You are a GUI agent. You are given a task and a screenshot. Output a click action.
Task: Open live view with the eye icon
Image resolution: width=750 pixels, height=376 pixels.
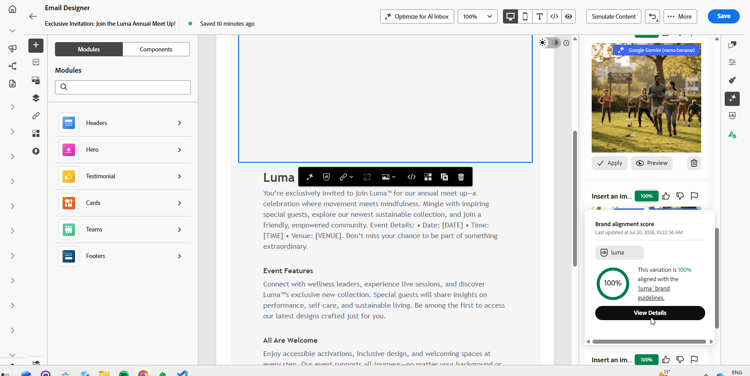(568, 16)
